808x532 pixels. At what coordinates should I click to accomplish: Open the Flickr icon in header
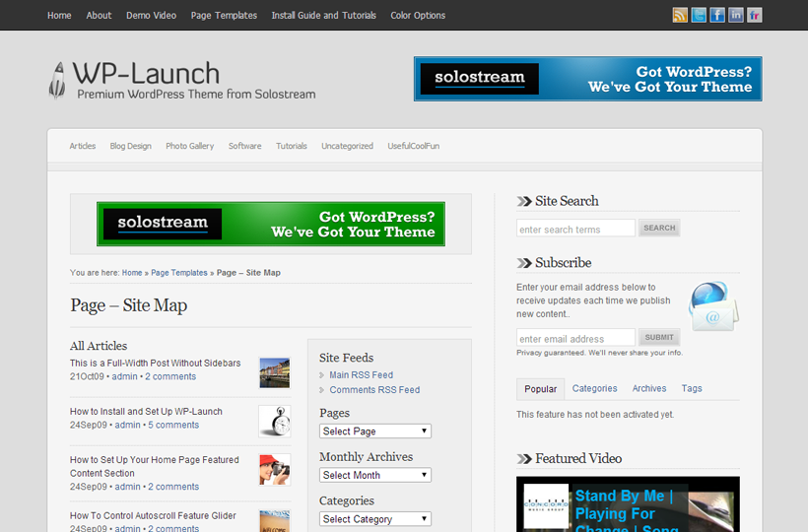[x=755, y=15]
